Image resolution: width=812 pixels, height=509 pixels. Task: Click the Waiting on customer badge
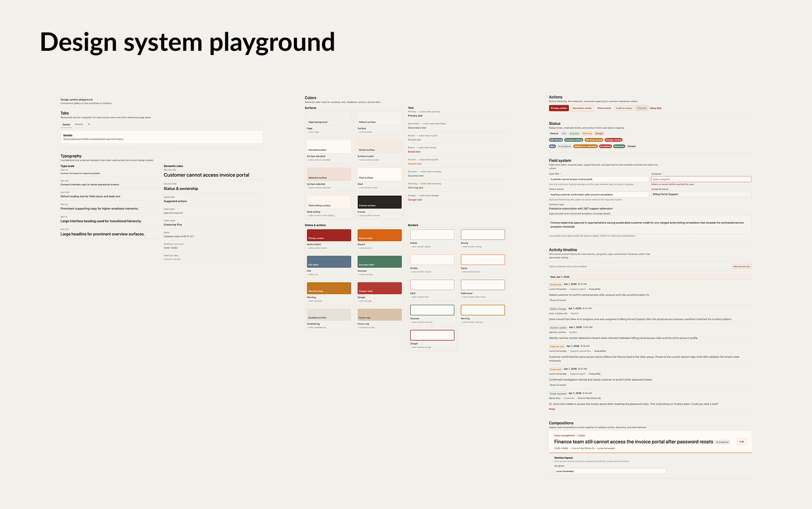(x=586, y=147)
